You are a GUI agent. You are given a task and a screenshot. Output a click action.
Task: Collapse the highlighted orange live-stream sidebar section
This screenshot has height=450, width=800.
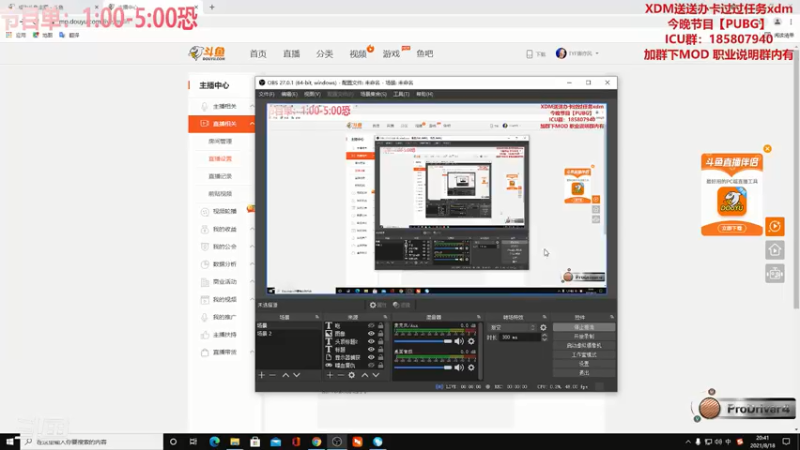[x=252, y=124]
